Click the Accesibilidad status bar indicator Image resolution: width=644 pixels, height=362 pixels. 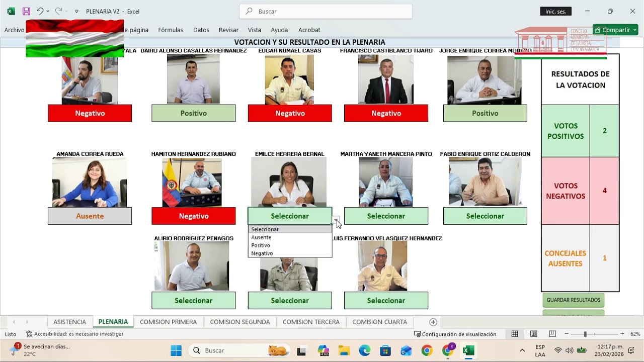(74, 334)
